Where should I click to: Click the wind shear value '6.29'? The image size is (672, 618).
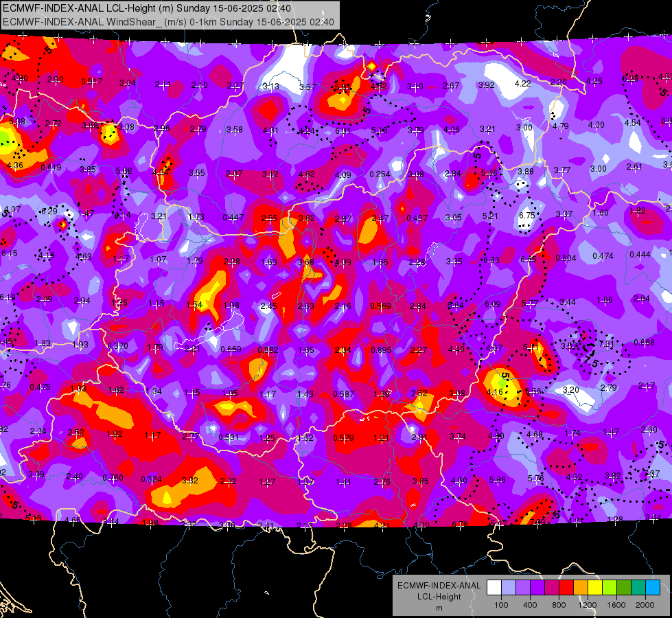(x=49, y=211)
